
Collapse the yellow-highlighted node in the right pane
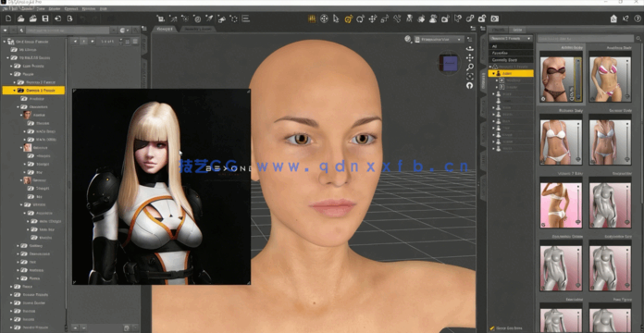tap(494, 73)
